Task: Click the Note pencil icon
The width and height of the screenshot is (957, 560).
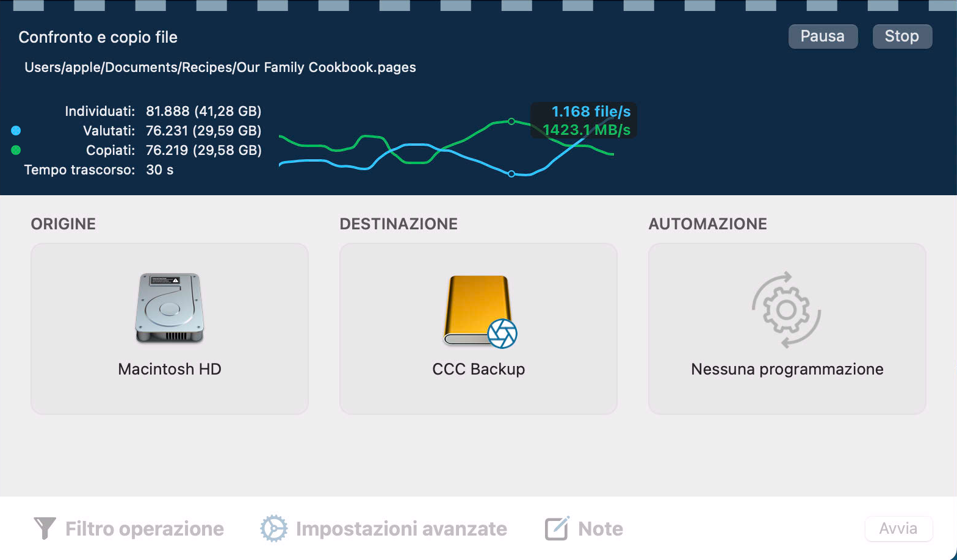Action: tap(557, 528)
